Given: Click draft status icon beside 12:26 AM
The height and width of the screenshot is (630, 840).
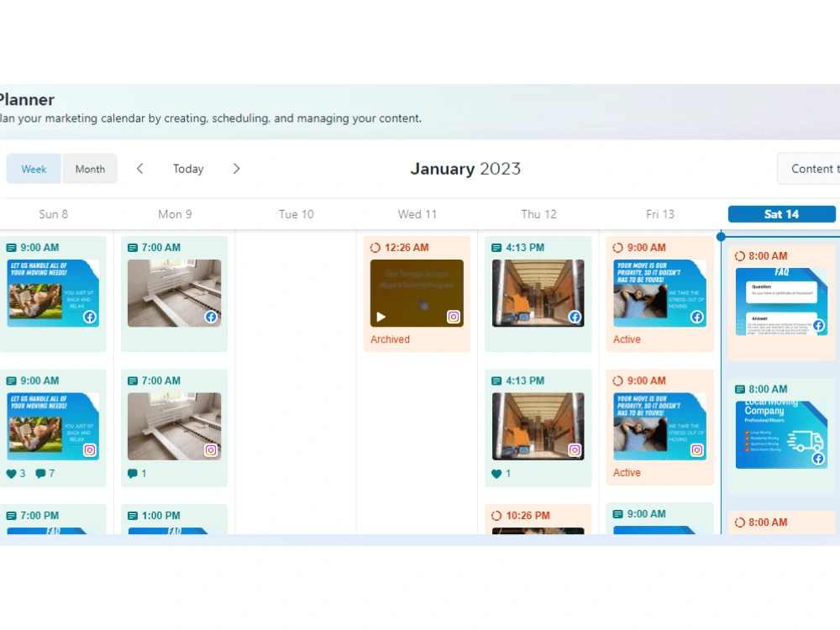Looking at the screenshot, I should [375, 248].
